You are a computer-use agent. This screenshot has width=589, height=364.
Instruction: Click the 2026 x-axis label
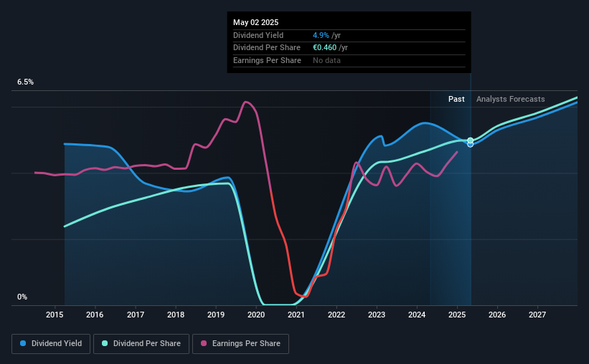pos(497,315)
